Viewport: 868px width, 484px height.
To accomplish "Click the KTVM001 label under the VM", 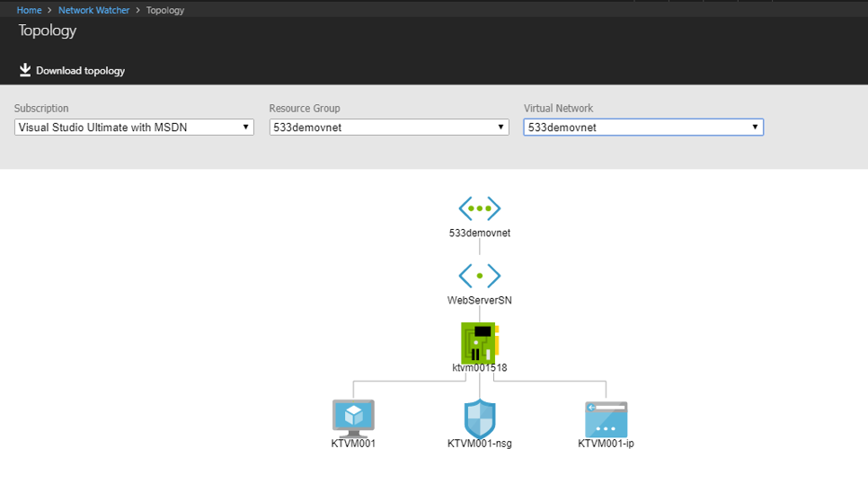I will (353, 443).
